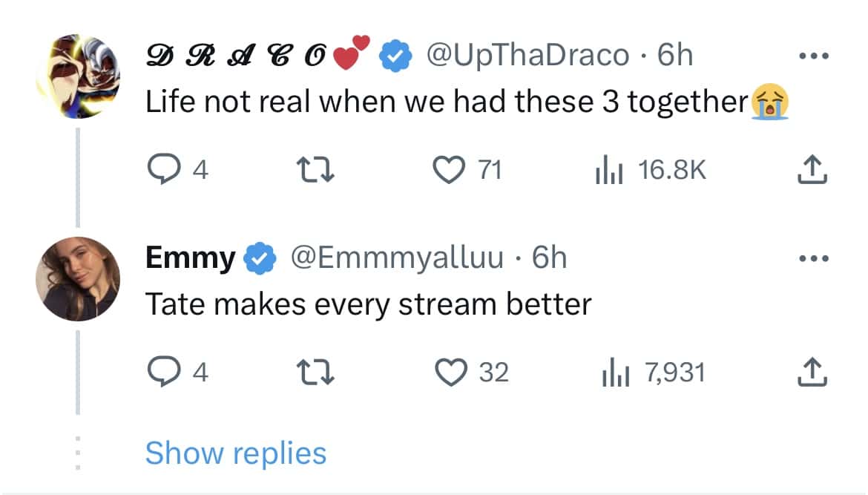Open UpThaDraco's profile picture
This screenshot has width=868, height=495.
[x=77, y=75]
